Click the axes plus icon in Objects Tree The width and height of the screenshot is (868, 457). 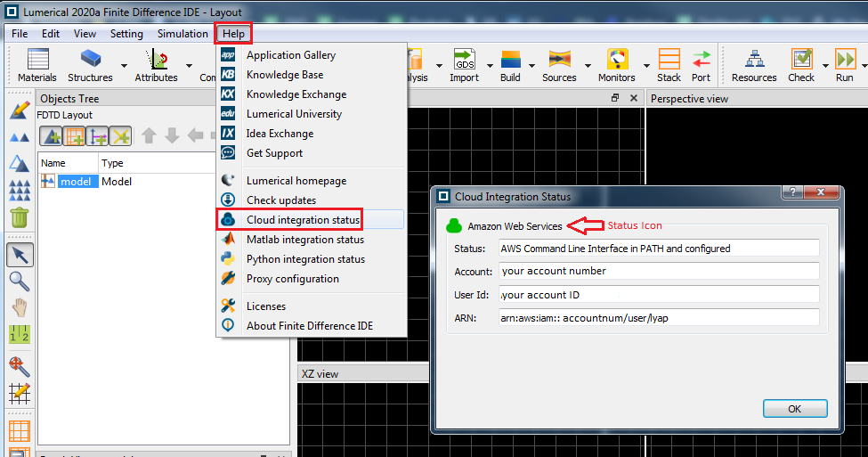pyautogui.click(x=97, y=135)
